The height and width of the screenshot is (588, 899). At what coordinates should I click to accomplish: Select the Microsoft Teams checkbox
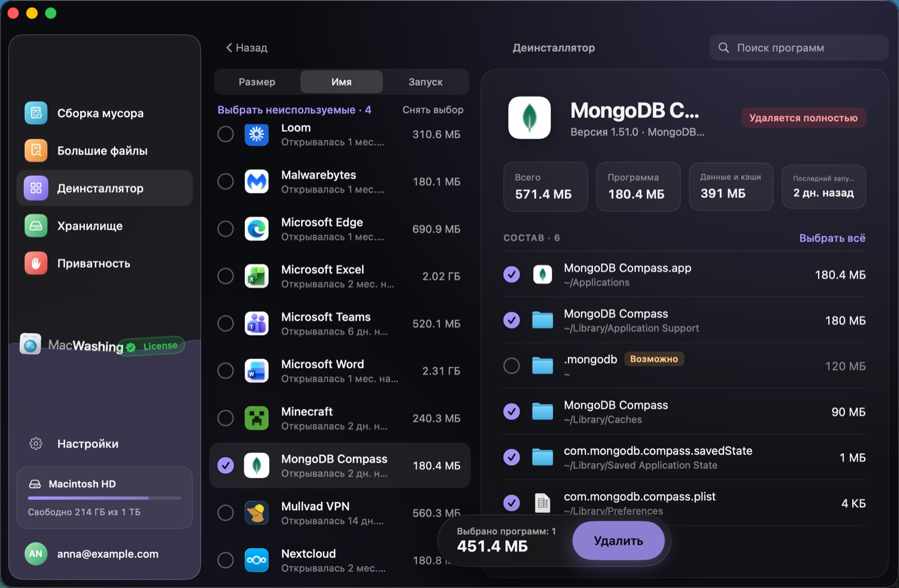coord(226,323)
